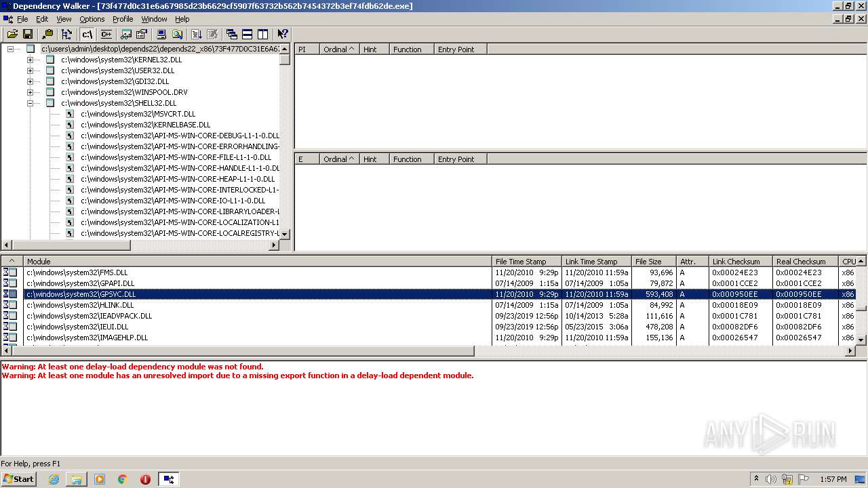Expand the USER32.DLL tree node
The height and width of the screenshot is (488, 868).
[30, 70]
